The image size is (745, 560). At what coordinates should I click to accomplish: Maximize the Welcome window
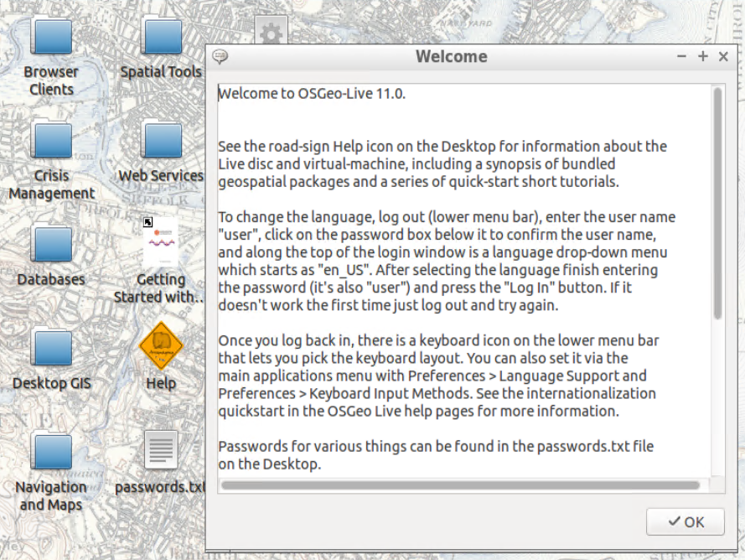(x=703, y=56)
